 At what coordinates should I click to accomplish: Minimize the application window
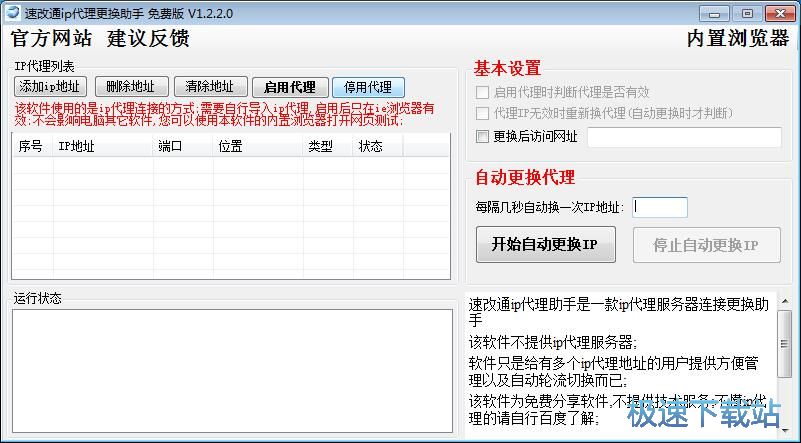714,13
